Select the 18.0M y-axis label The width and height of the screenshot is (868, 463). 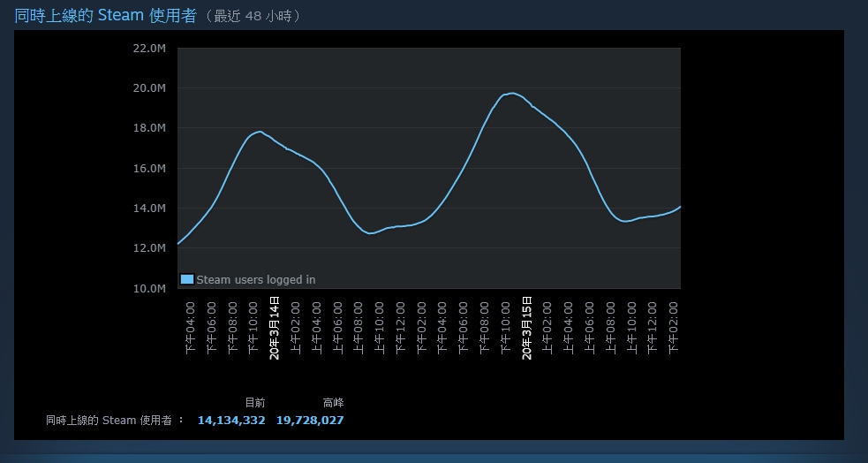149,128
